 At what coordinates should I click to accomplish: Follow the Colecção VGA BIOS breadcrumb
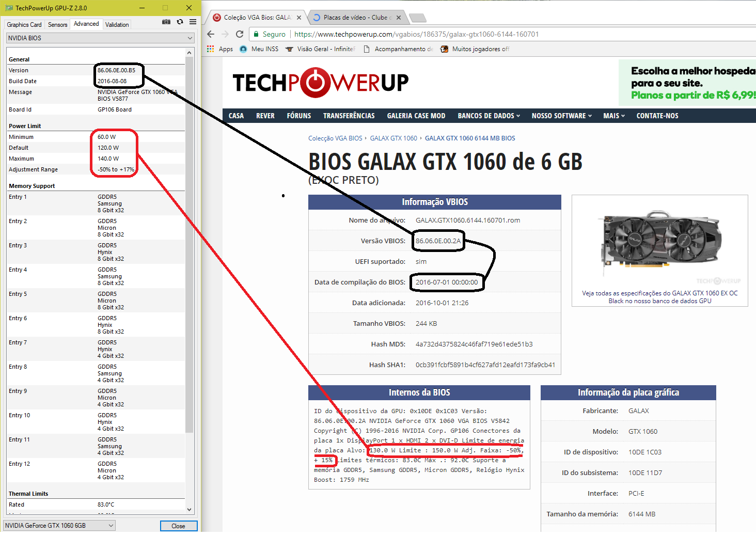tap(335, 138)
